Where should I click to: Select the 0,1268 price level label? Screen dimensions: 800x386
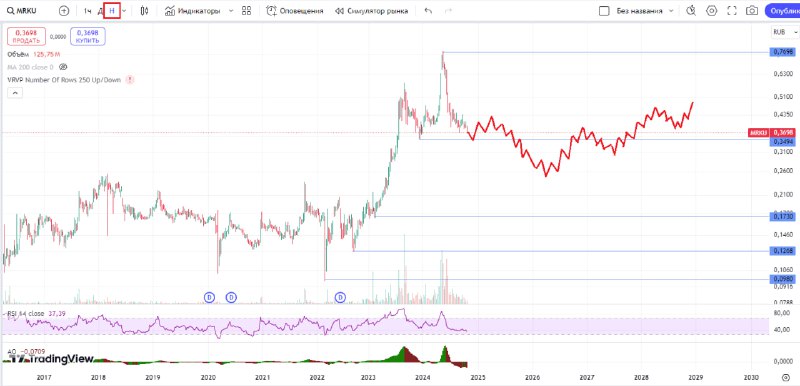pyautogui.click(x=782, y=251)
